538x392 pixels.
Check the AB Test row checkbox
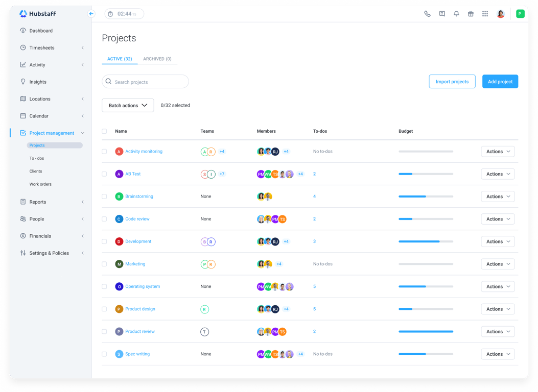104,174
